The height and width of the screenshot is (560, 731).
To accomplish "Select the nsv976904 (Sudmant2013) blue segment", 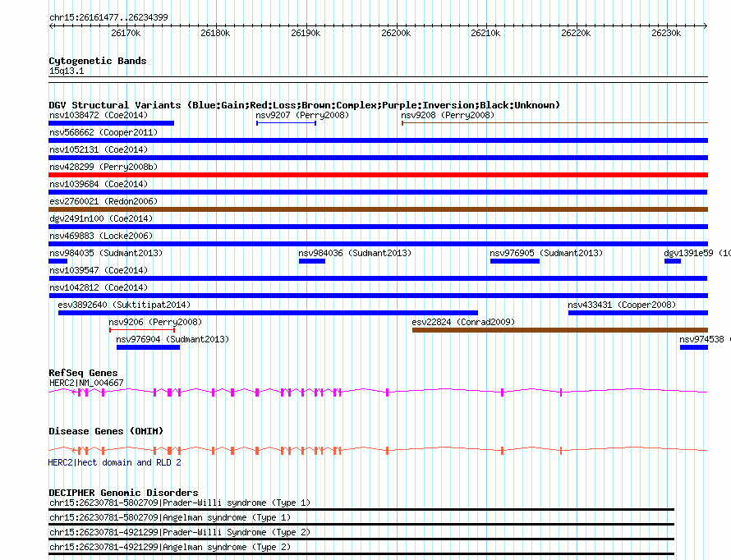I will tap(148, 347).
